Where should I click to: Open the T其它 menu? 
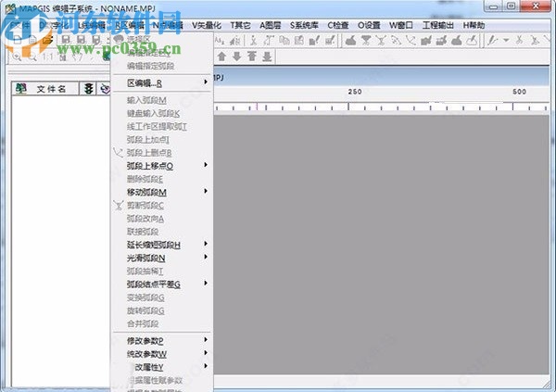click(240, 26)
